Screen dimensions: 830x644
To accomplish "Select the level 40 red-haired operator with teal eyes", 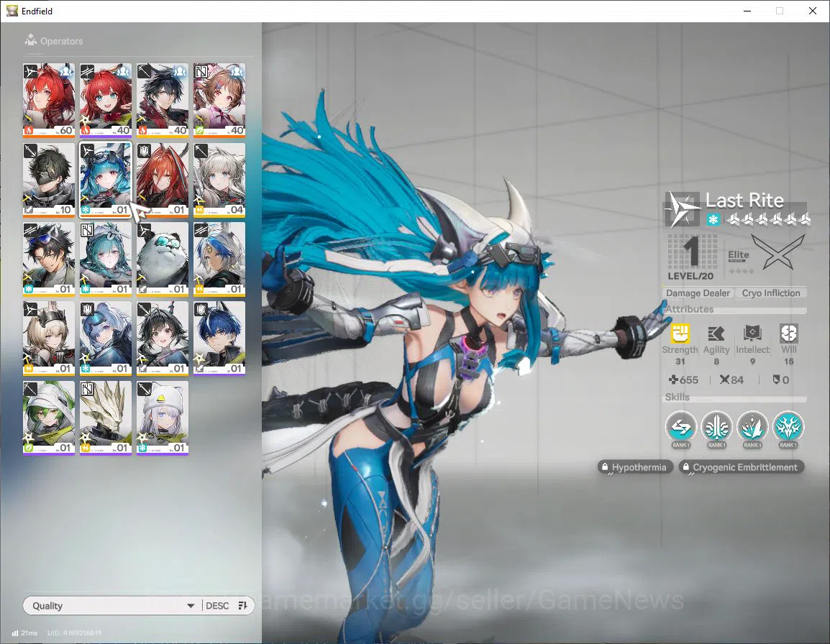I will 105,100.
